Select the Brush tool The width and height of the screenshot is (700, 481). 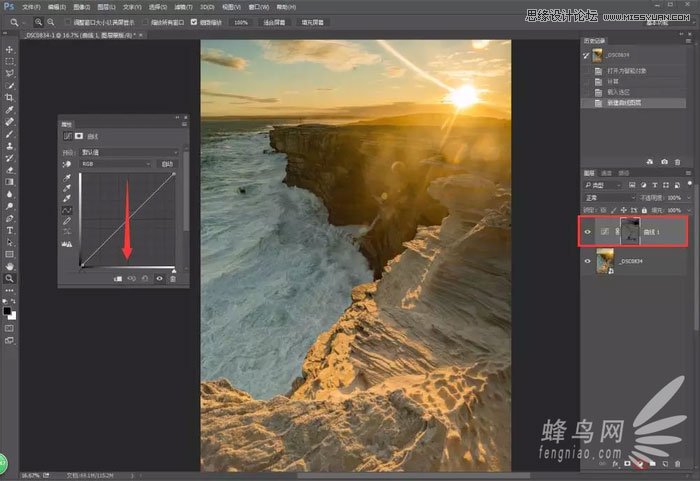(x=9, y=134)
